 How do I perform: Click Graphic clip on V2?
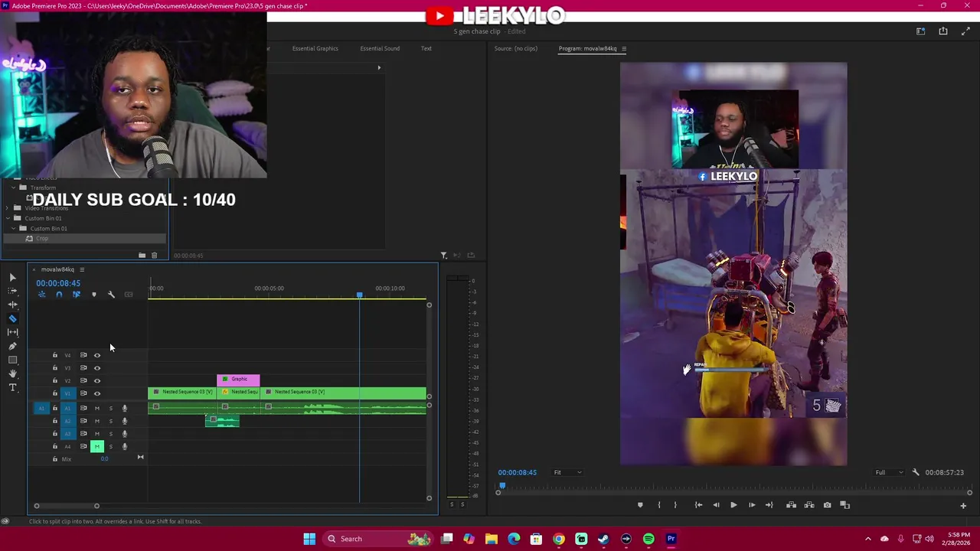click(238, 380)
